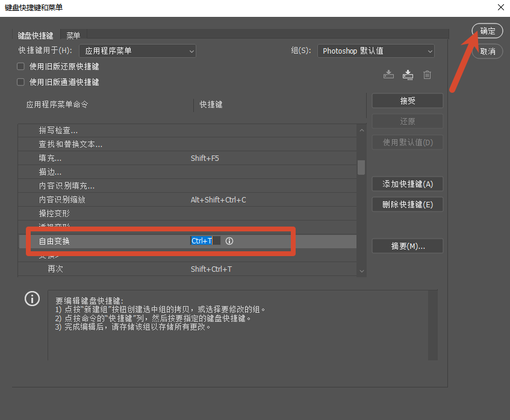The width and height of the screenshot is (510, 420).
Task: Select the 自由变换 row
Action: coord(187,241)
